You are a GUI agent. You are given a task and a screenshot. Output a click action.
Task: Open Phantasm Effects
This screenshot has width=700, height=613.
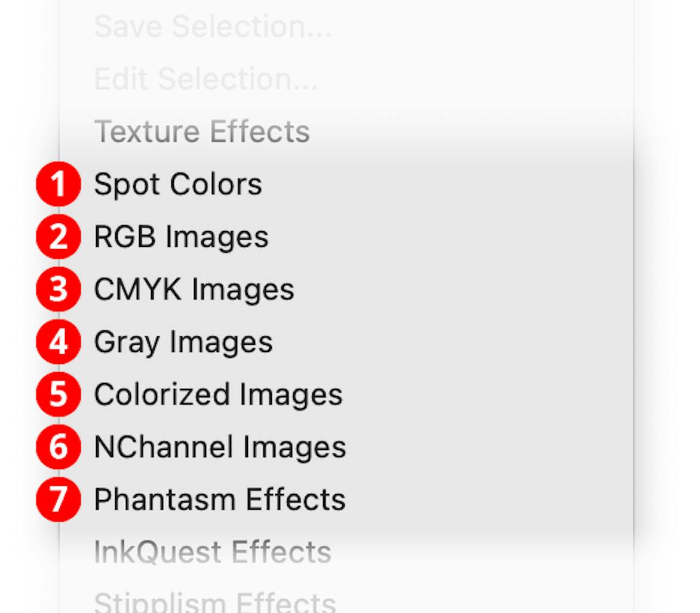(219, 499)
